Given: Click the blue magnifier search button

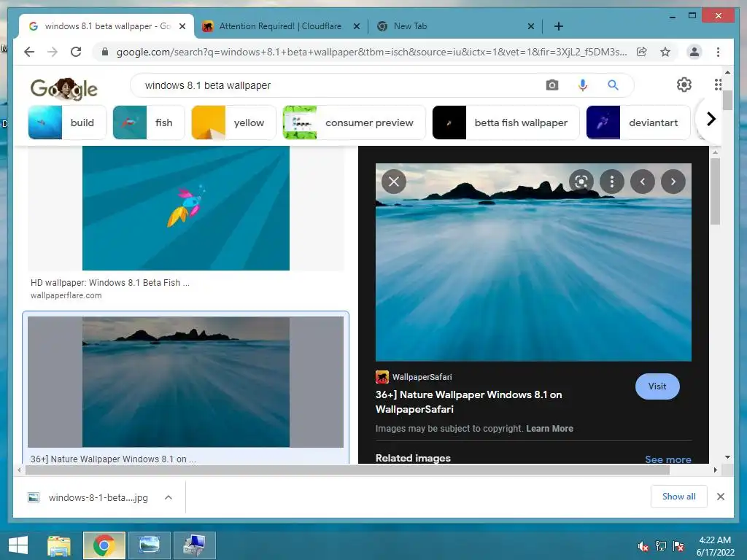Looking at the screenshot, I should coord(613,85).
